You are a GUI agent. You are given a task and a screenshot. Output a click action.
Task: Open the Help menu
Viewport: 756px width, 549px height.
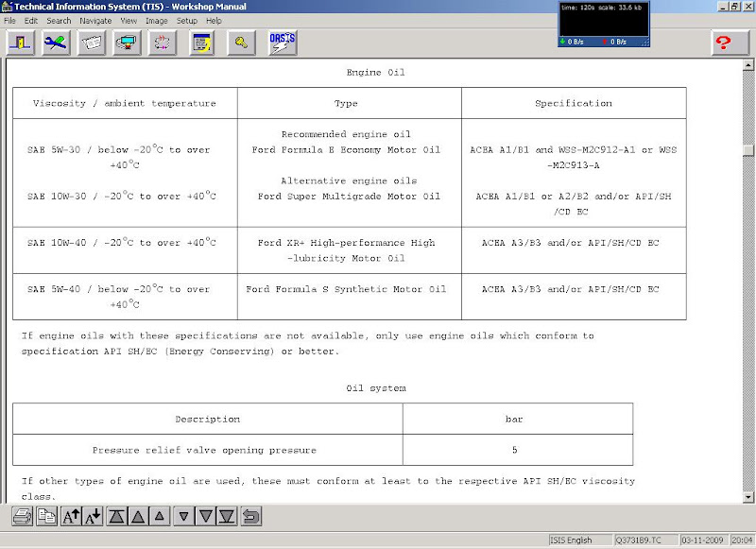pos(214,21)
